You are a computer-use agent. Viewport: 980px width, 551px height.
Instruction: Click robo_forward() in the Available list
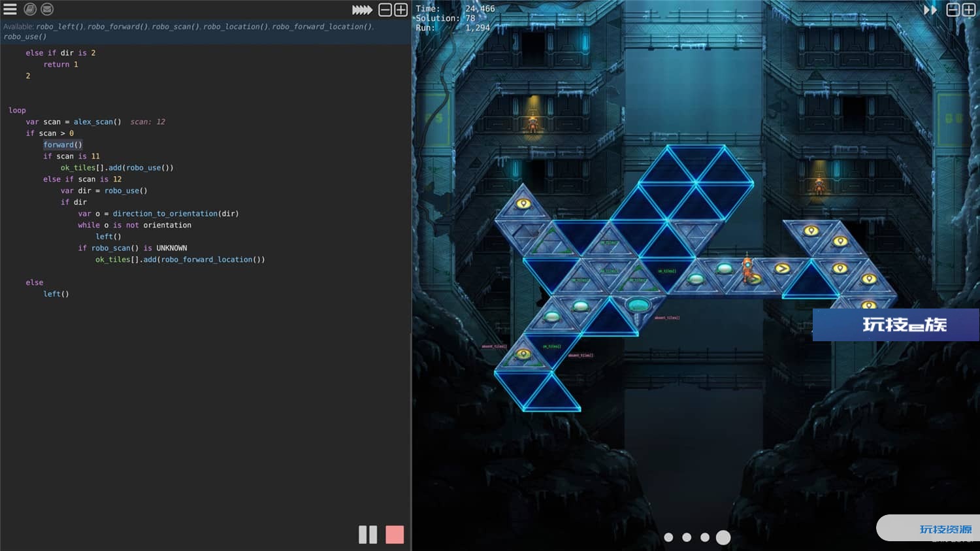[118, 27]
